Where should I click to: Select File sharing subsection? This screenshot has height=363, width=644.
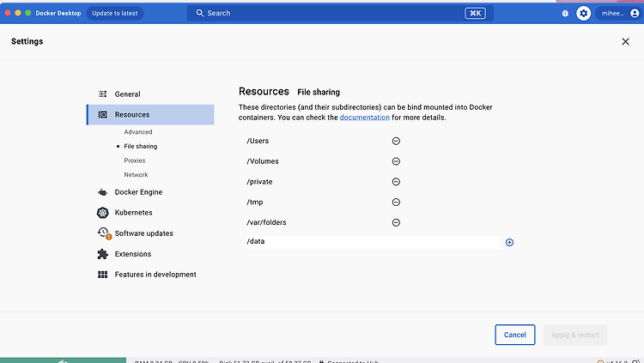point(141,146)
